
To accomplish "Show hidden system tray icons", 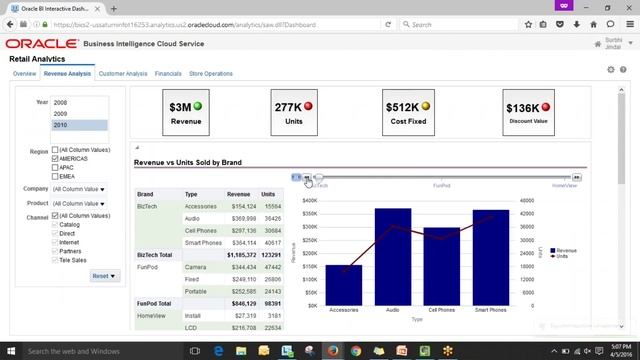I will click(553, 351).
